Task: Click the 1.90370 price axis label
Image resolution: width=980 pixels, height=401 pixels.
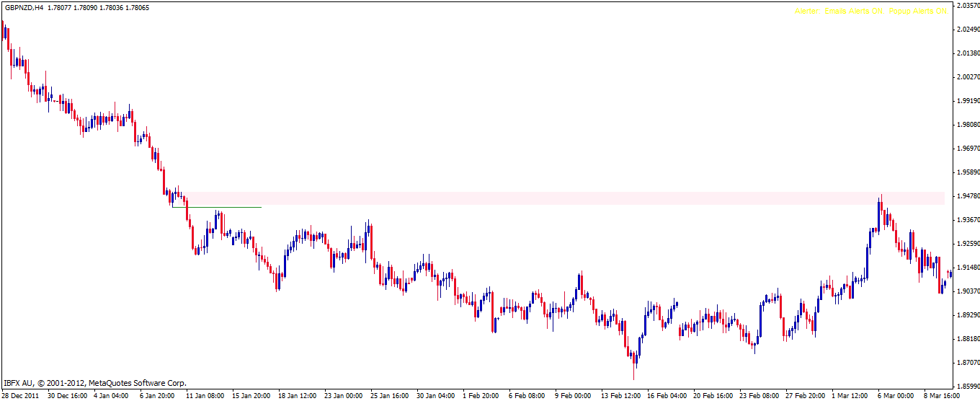Action: 967,291
